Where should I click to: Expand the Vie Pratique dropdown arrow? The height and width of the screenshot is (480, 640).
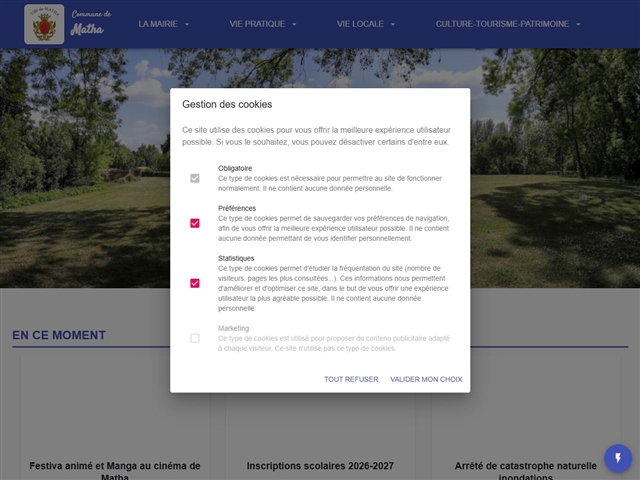click(x=294, y=24)
